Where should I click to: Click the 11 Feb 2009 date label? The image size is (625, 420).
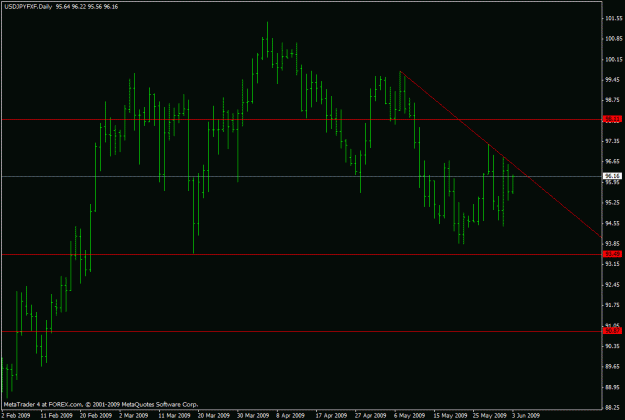coord(56,415)
